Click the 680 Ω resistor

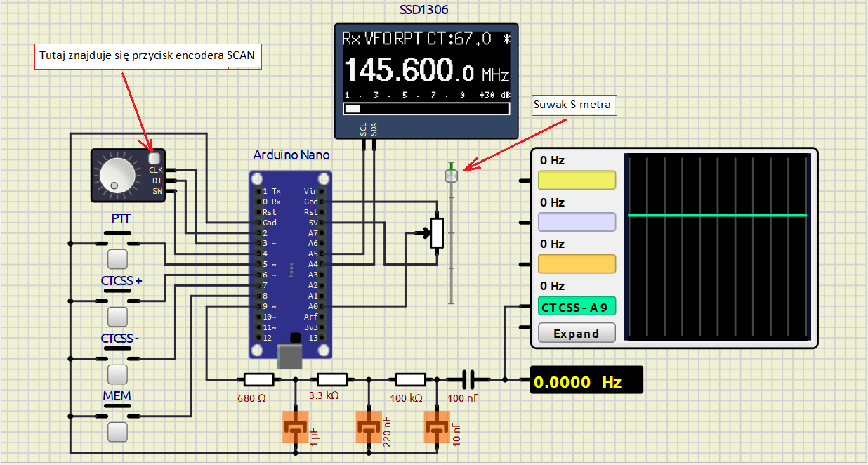click(258, 380)
